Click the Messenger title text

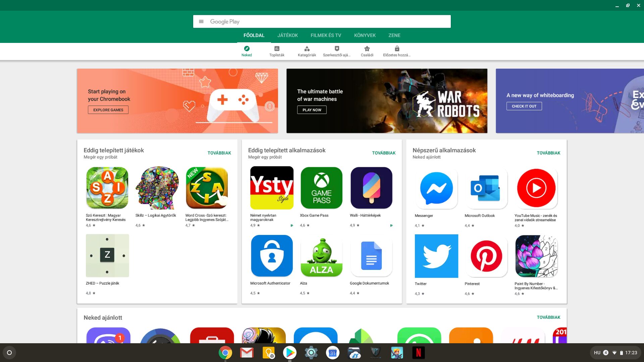click(424, 216)
